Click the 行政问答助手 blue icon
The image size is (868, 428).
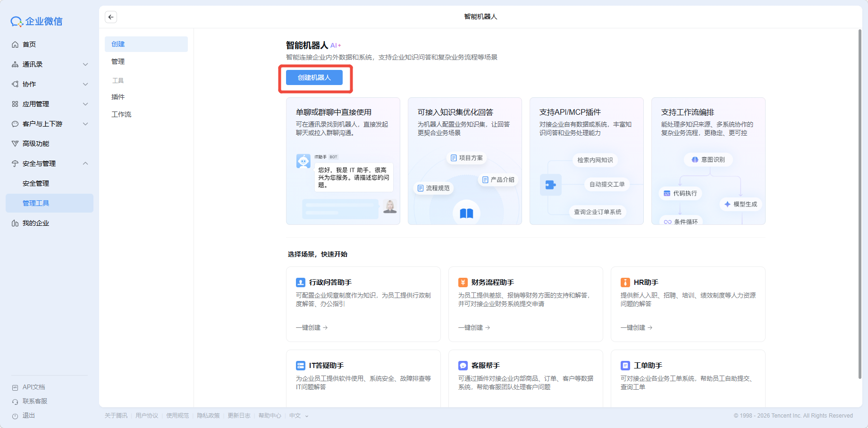[301, 282]
